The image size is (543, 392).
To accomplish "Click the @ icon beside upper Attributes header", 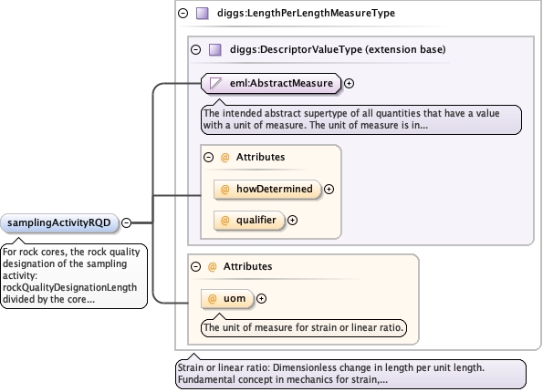I will (225, 158).
